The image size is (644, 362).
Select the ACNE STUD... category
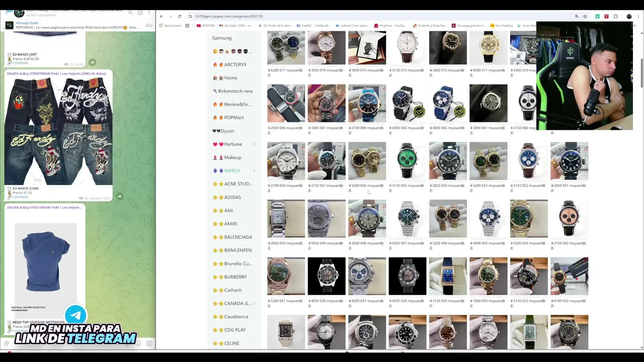pyautogui.click(x=233, y=184)
